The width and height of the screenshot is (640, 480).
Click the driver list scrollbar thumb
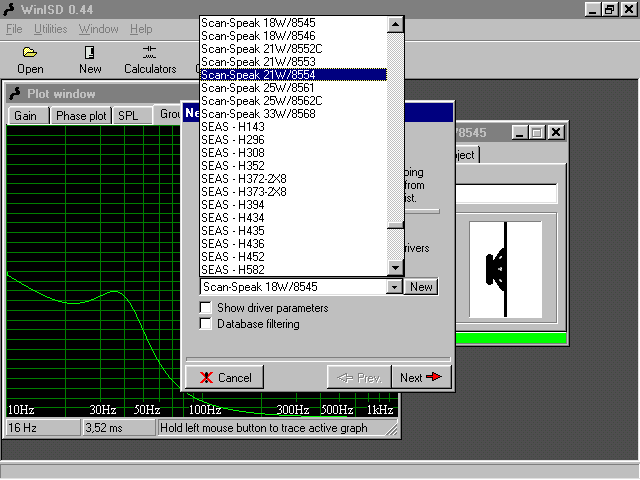click(395, 225)
